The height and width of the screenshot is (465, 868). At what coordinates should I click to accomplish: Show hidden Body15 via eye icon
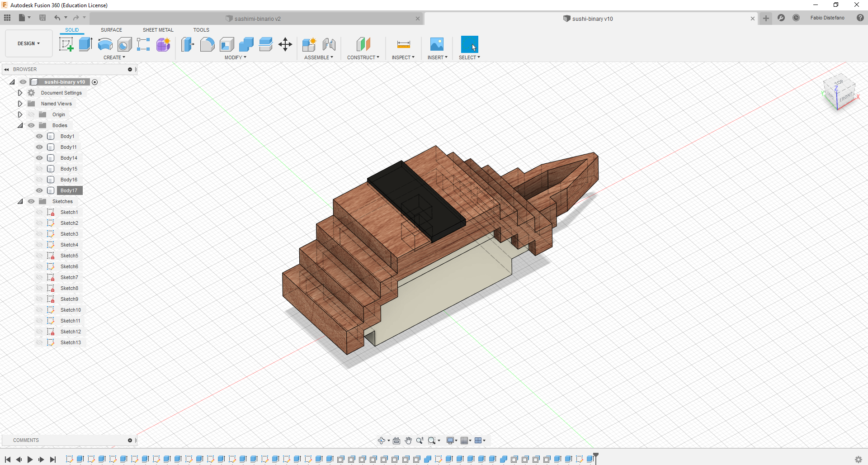pyautogui.click(x=39, y=169)
